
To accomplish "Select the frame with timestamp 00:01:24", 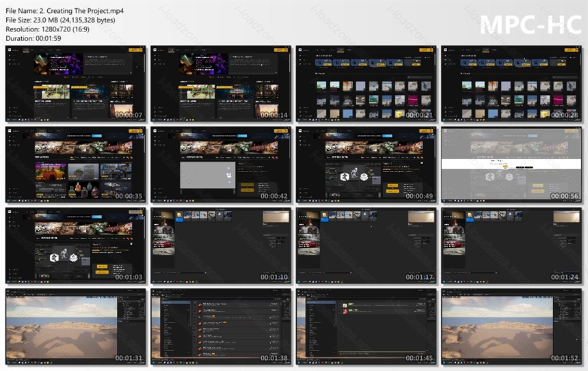I will 511,246.
